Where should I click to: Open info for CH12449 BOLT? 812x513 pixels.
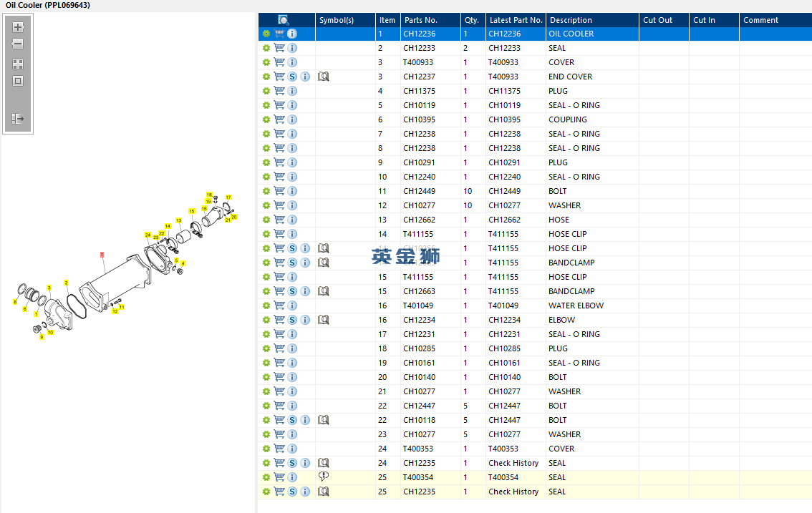tap(292, 191)
